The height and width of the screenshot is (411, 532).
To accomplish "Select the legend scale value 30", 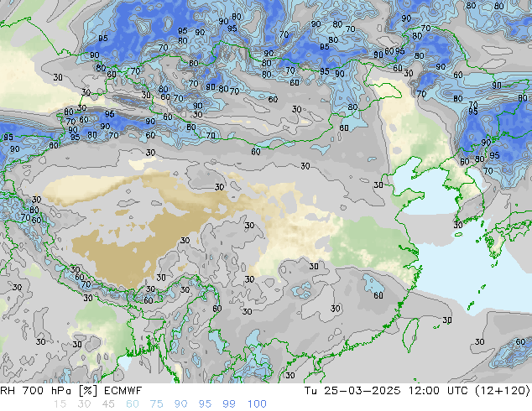I will pyautogui.click(x=84, y=404).
